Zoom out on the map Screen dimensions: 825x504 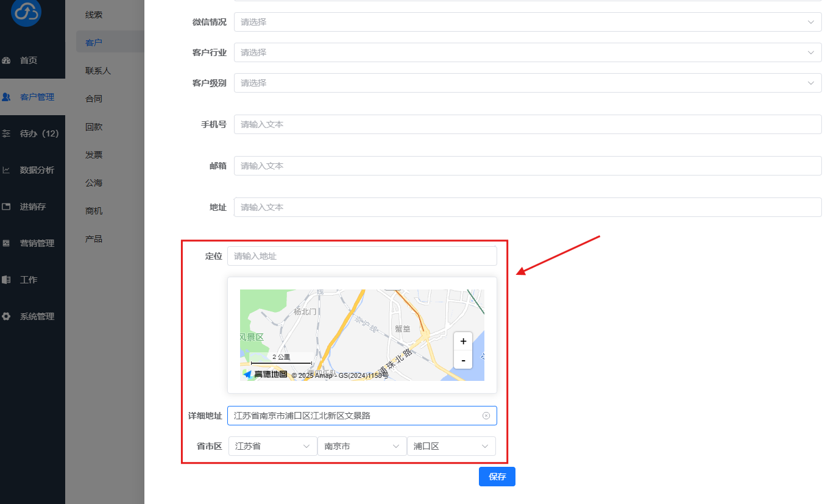(x=463, y=360)
